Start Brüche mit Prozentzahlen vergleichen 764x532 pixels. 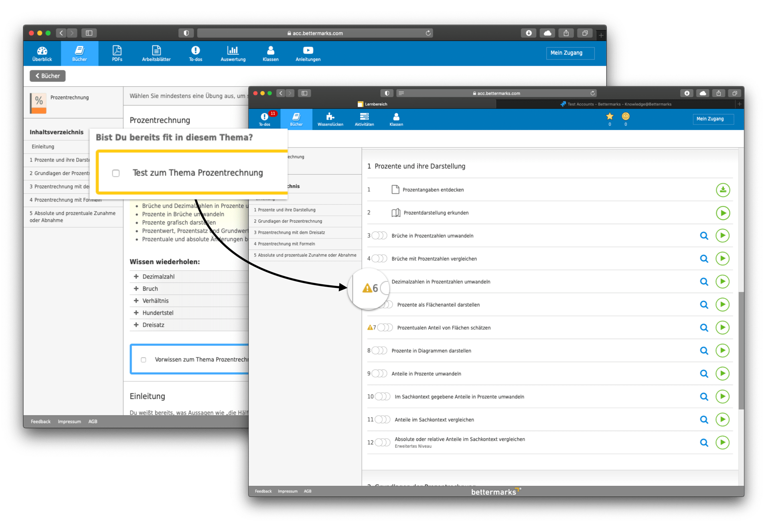point(722,258)
